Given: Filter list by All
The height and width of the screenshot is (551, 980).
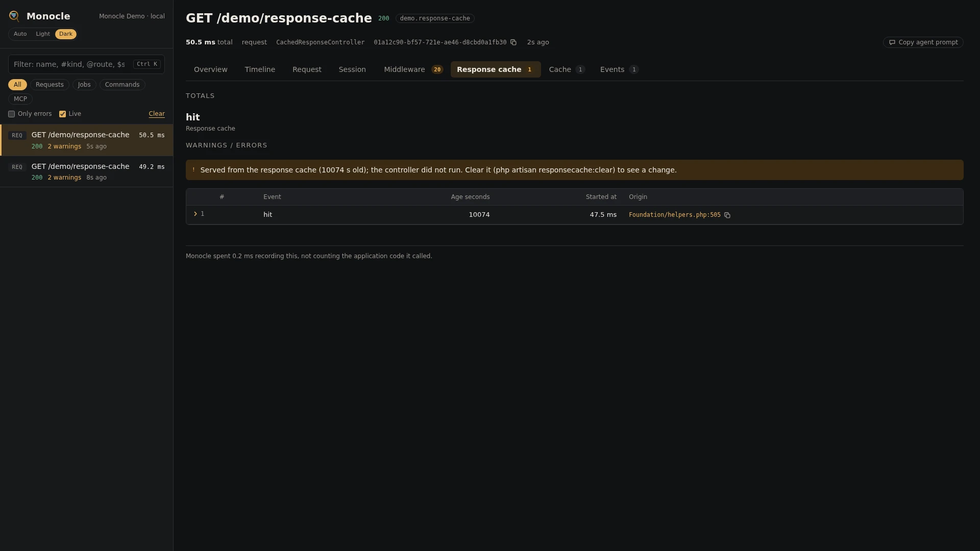Looking at the screenshot, I should [x=17, y=85].
